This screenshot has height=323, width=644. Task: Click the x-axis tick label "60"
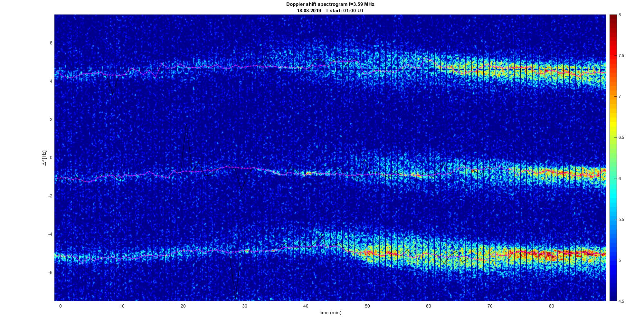pos(429,306)
